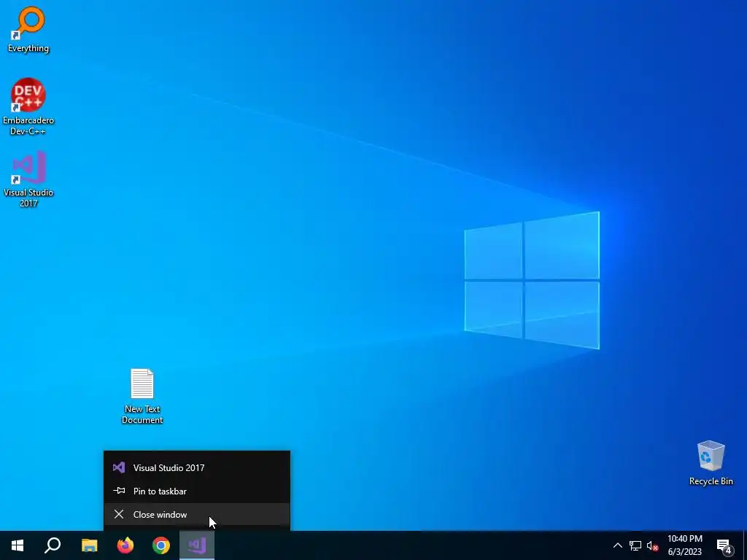Screen dimensions: 747x560
Task: Open the Action Center notifications icon
Action: [x=724, y=545]
